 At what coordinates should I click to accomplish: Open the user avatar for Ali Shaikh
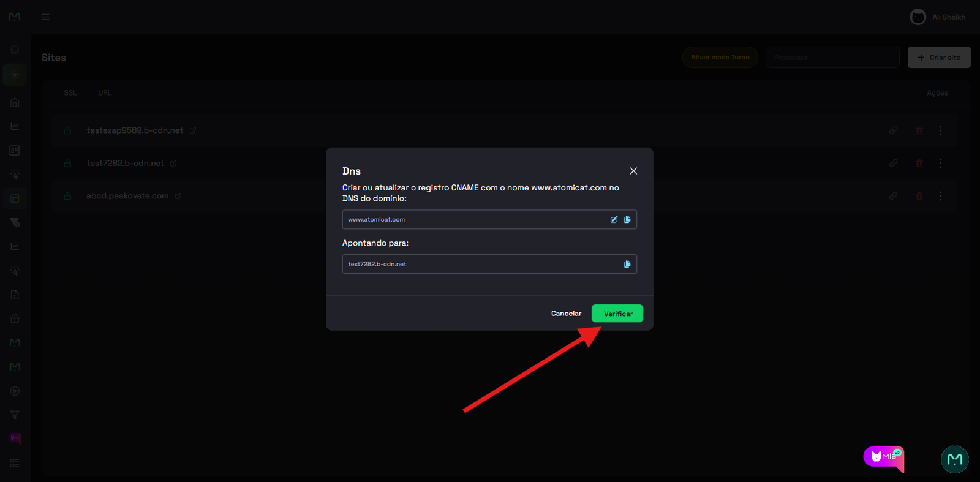tap(918, 17)
